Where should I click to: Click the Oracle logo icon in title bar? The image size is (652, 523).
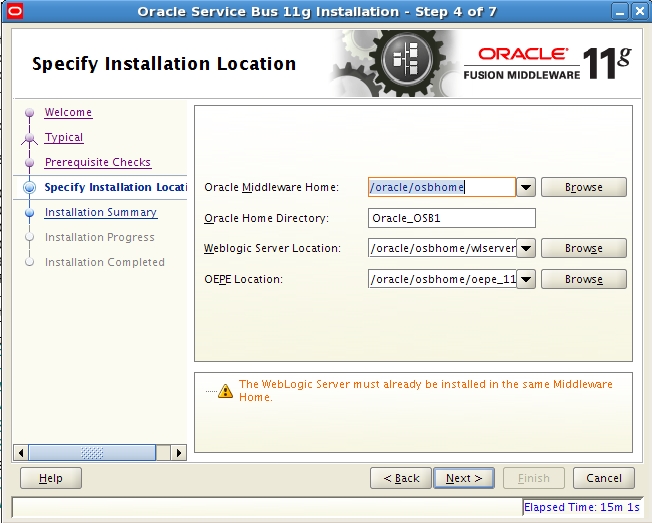(15, 11)
